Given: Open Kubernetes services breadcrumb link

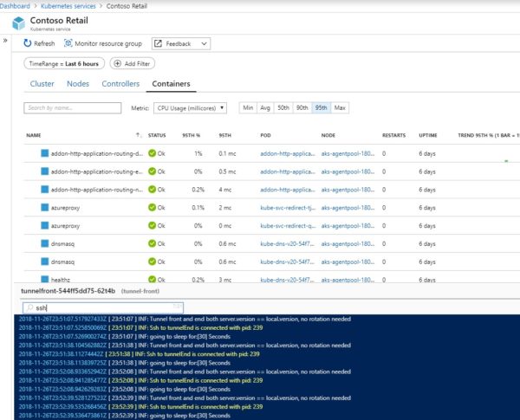Looking at the screenshot, I should (x=68, y=6).
